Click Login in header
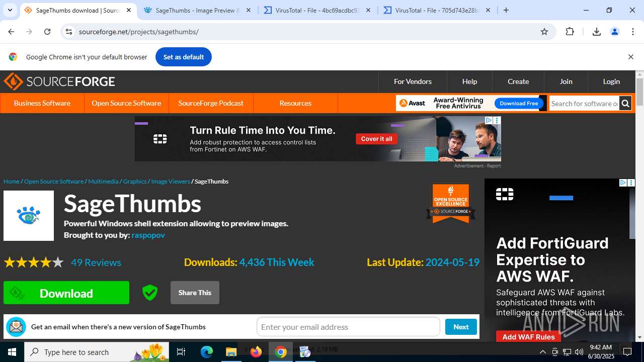This screenshot has width=644, height=362. [611, 81]
